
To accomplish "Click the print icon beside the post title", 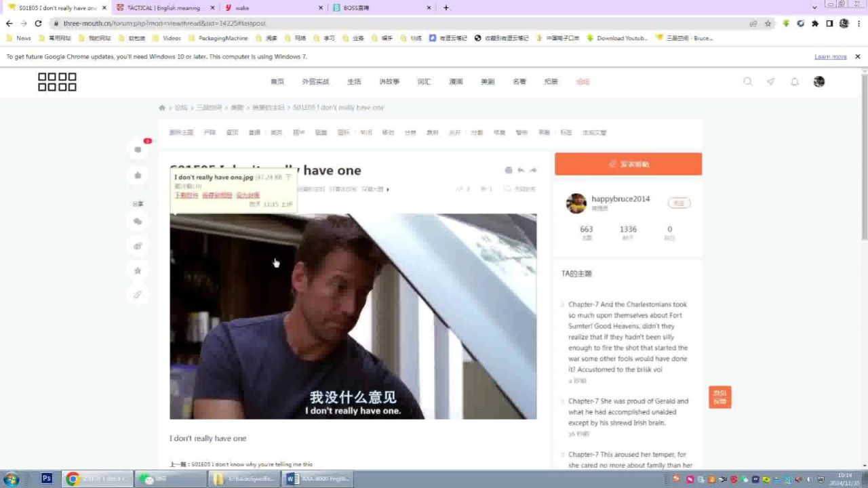I will [x=509, y=170].
